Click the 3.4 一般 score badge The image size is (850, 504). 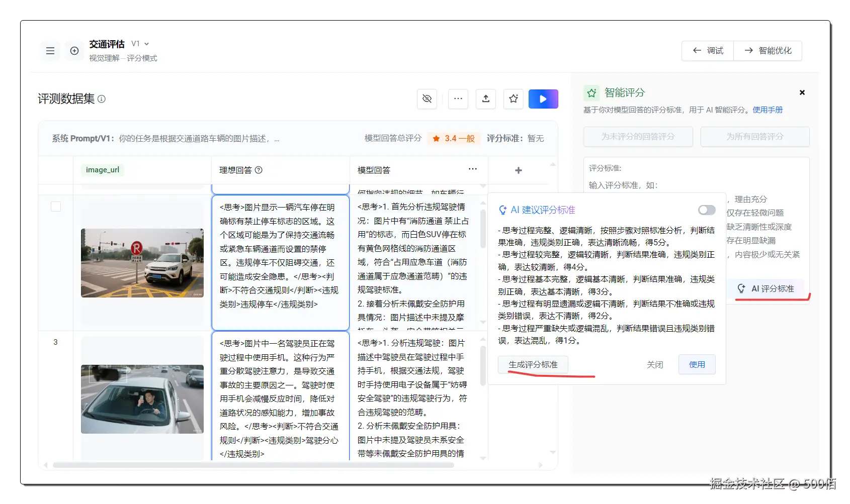(x=454, y=139)
